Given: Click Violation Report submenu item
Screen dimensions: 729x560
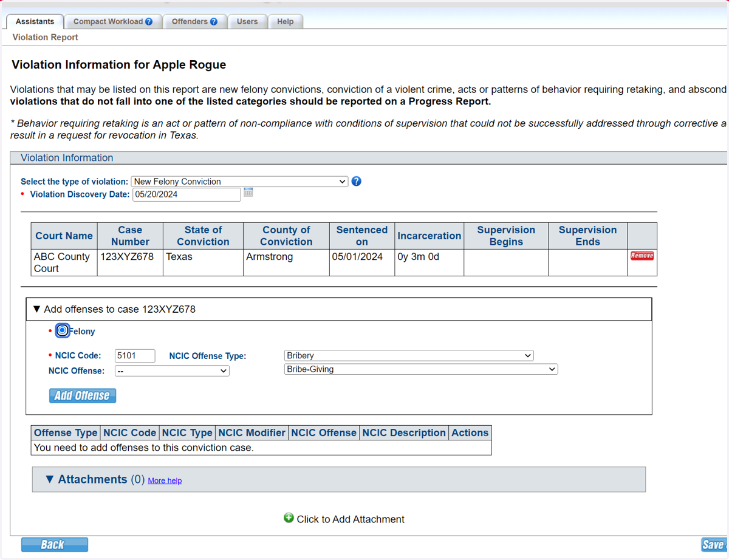Looking at the screenshot, I should click(x=46, y=37).
